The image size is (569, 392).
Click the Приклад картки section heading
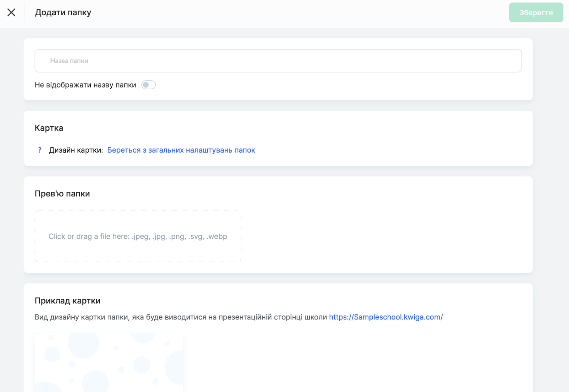[68, 301]
